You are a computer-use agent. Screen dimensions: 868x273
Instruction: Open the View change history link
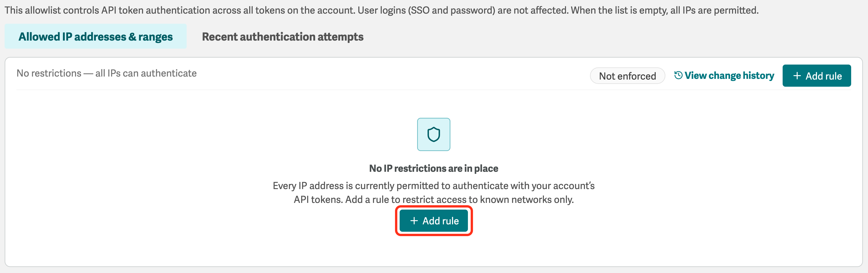pos(724,75)
